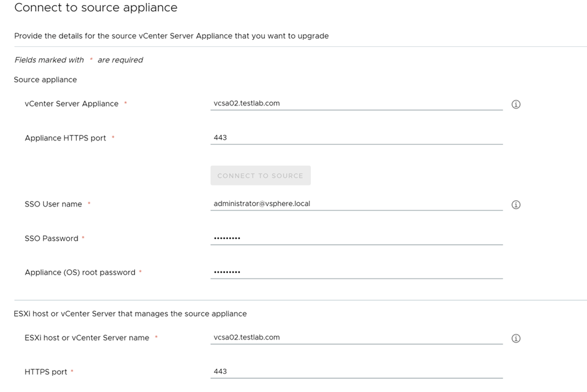Select the SSO User name text field
The width and height of the screenshot is (587, 392).
click(356, 204)
